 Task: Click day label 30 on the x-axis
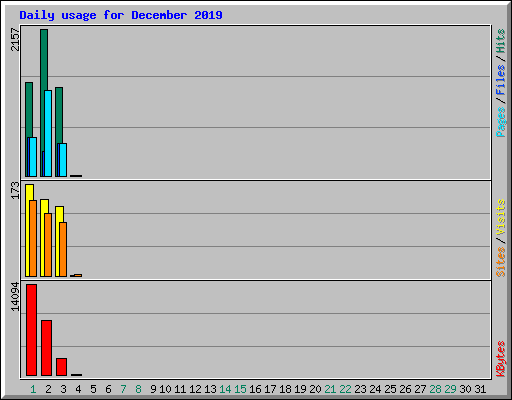pos(465,389)
